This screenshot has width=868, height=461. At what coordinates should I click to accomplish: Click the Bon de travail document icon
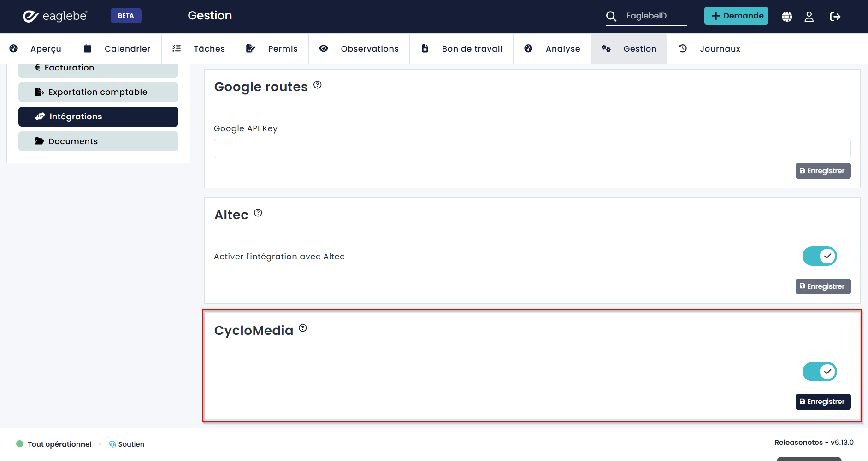click(425, 48)
